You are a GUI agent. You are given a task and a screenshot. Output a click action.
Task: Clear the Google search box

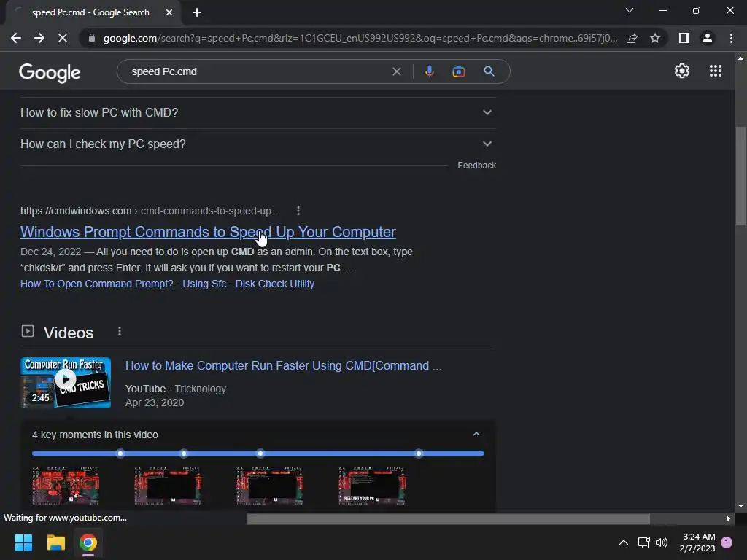click(x=396, y=71)
